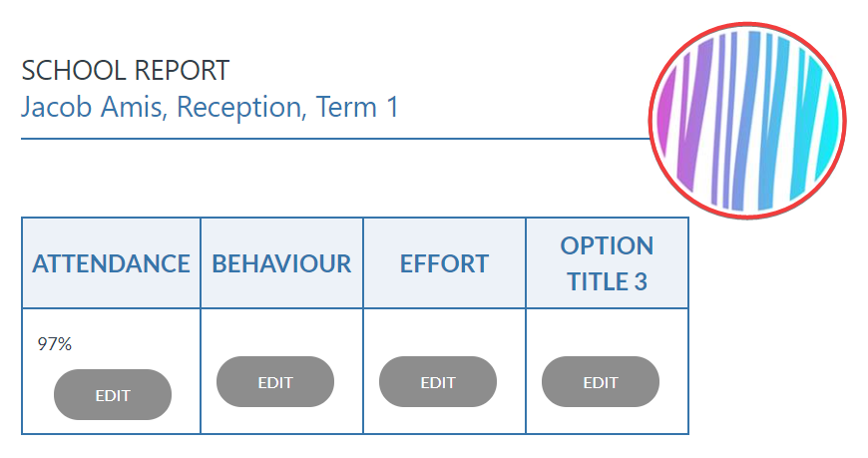Click the word REPORT in the heading
This screenshot has width=868, height=458.
pos(183,70)
